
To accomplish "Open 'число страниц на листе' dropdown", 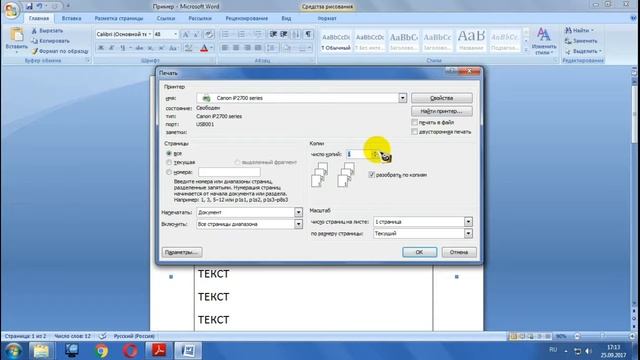I will click(468, 222).
